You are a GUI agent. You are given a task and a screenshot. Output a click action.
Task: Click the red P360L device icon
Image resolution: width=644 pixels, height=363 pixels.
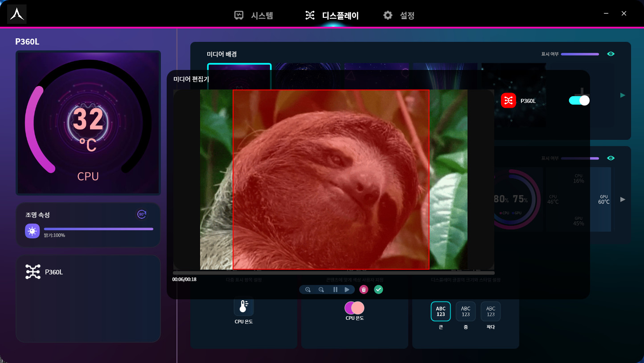[509, 101]
